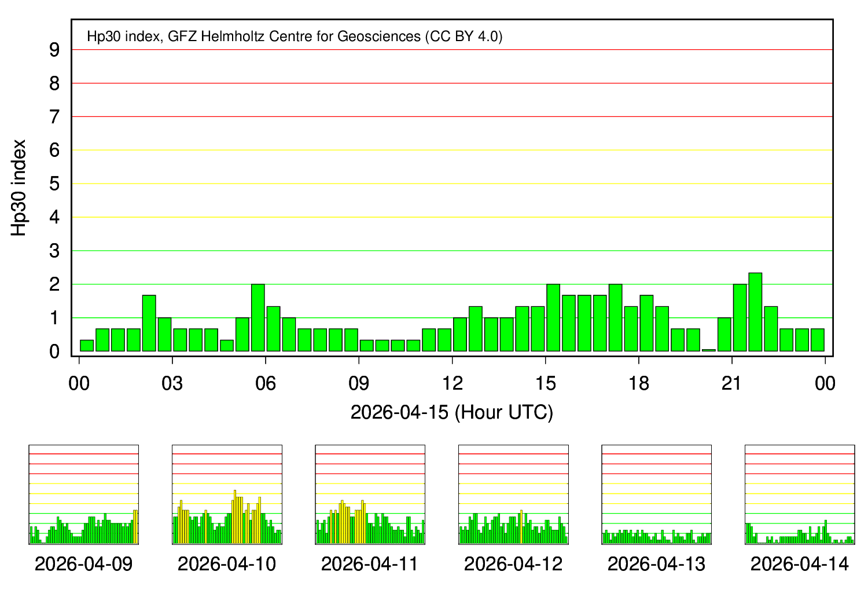This screenshot has height=608, width=868.
Task: Click the 2026-04-09 date label
Action: [83, 564]
